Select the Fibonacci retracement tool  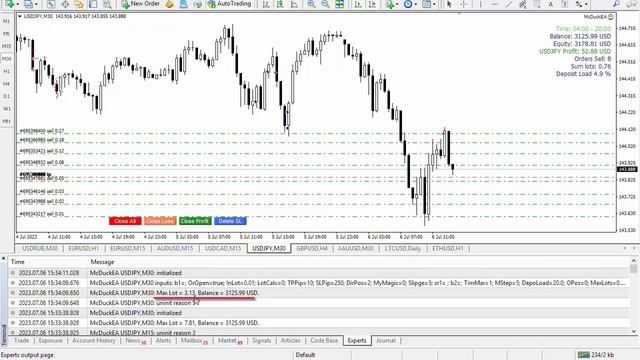tap(537, 4)
